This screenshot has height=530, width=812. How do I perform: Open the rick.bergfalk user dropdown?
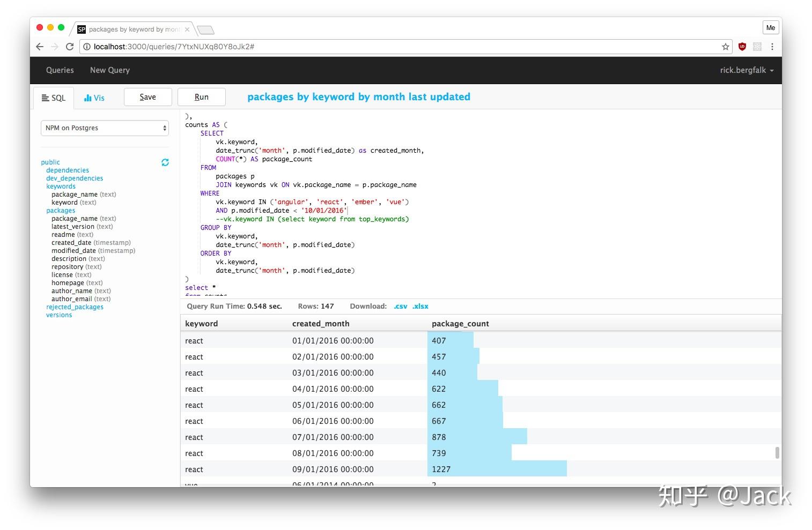[x=747, y=70]
